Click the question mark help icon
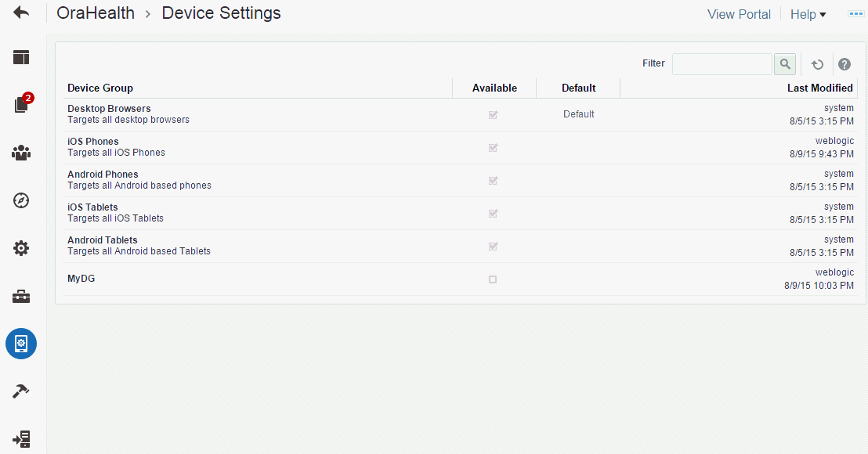Screen dimensions: 868x454 [x=844, y=65]
